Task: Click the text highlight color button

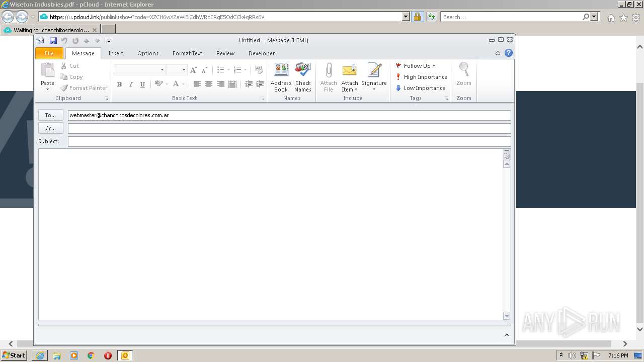Action: coord(158,84)
